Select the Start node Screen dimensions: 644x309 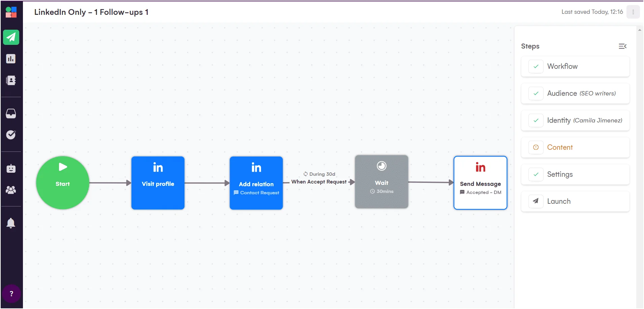coord(63,182)
